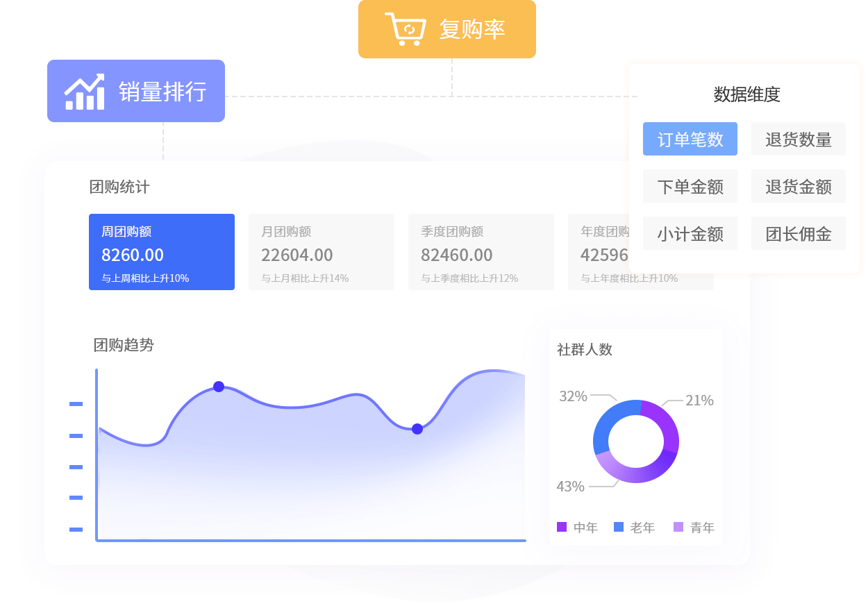This screenshot has width=868, height=615.
Task: Click the second data point on trend line
Action: 417,429
